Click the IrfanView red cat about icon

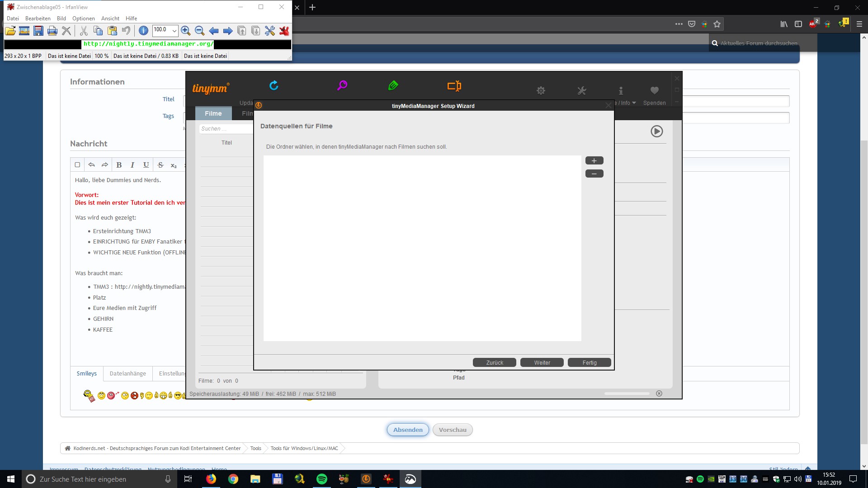click(x=284, y=31)
